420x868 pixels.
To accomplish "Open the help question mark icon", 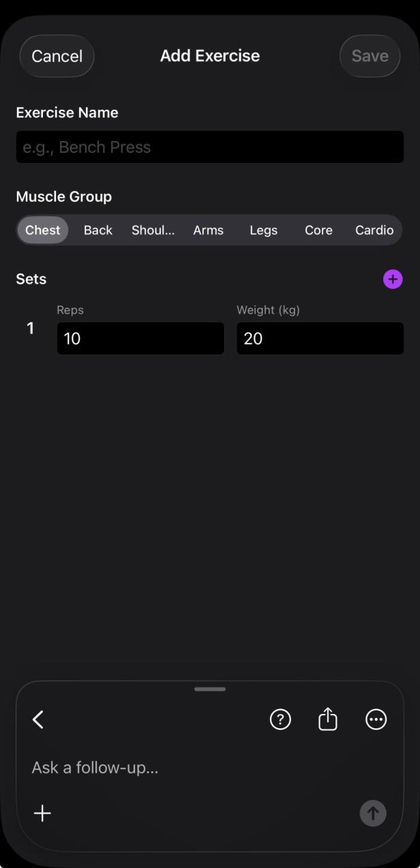I will 280,719.
